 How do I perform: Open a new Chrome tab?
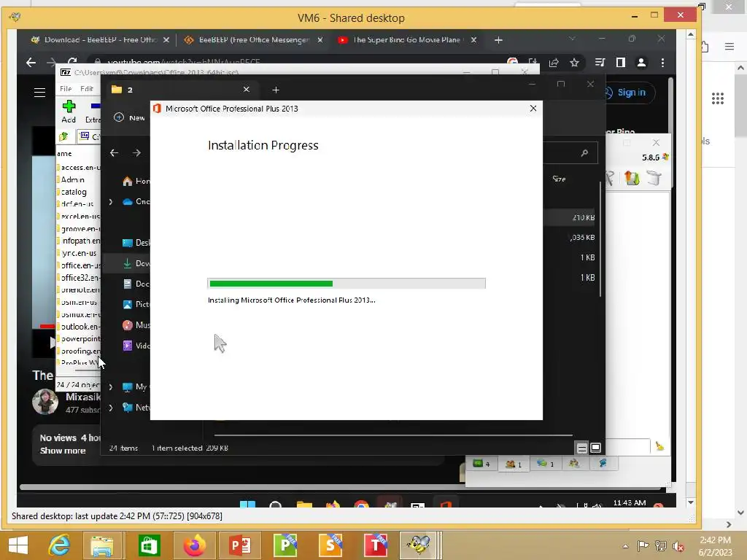point(498,40)
